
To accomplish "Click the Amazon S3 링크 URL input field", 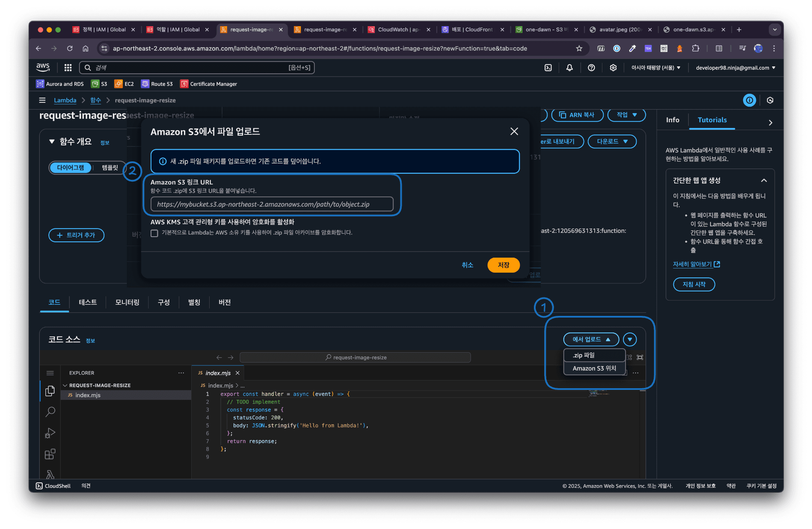I will 272,204.
